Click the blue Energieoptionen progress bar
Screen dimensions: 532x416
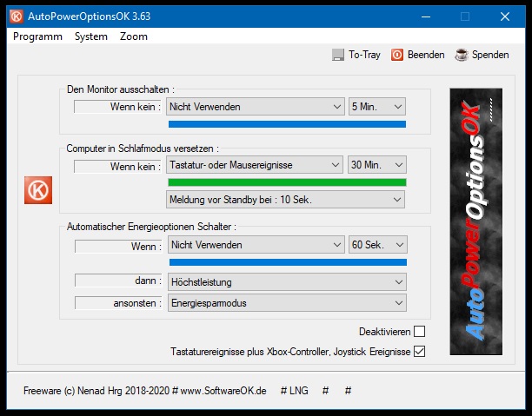[x=288, y=262]
